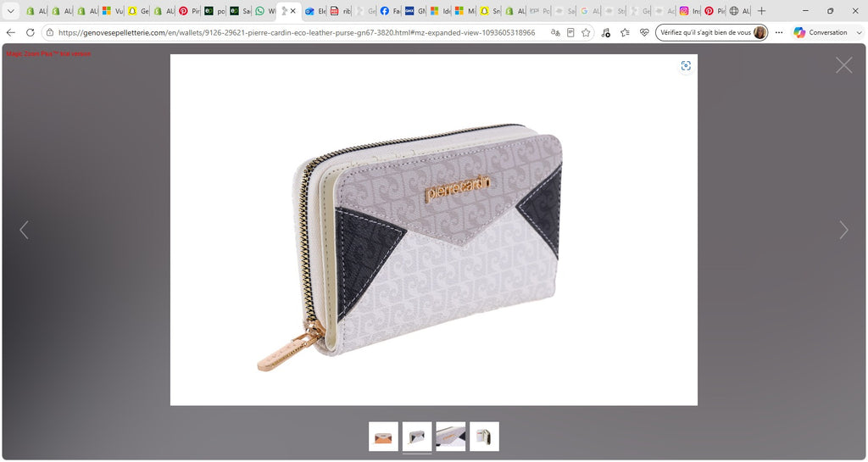Restore down the browser window
868x462 pixels.
[831, 10]
